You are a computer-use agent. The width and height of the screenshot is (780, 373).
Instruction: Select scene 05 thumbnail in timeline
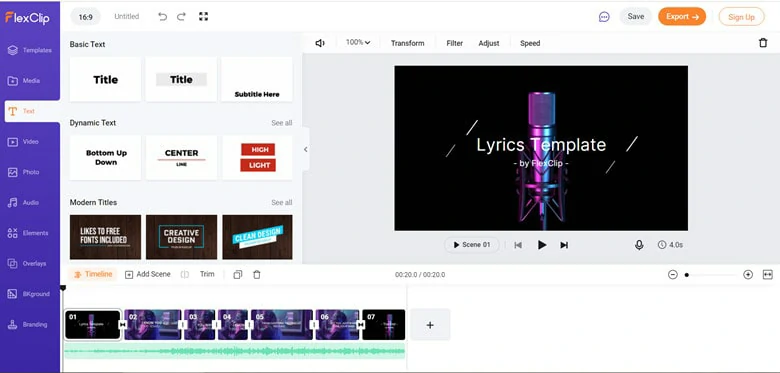tap(282, 325)
